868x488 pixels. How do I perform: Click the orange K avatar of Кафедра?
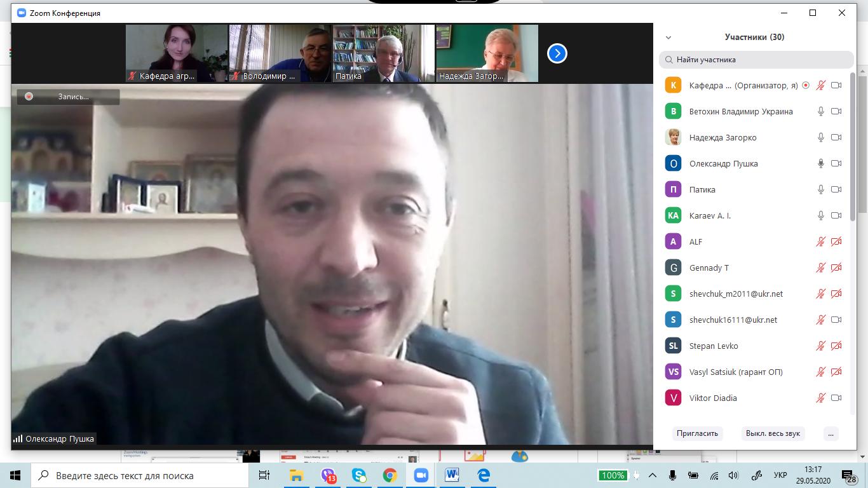point(673,85)
